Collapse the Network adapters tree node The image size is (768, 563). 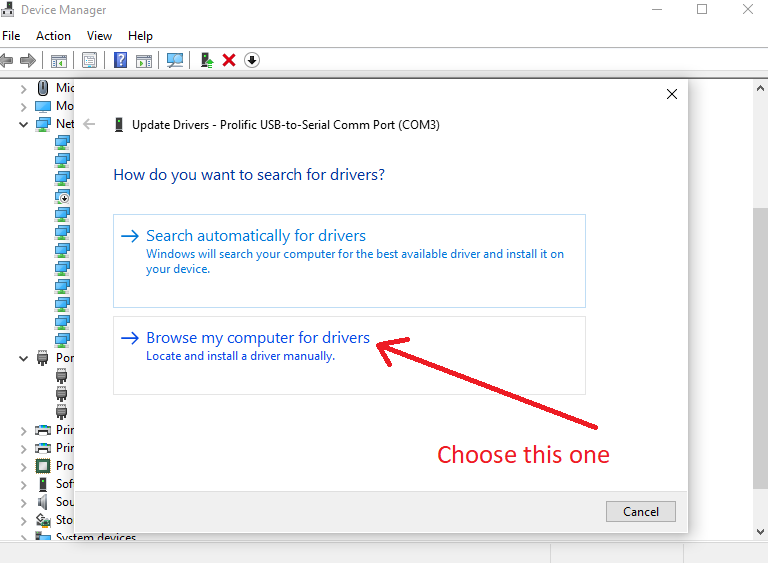[x=23, y=124]
